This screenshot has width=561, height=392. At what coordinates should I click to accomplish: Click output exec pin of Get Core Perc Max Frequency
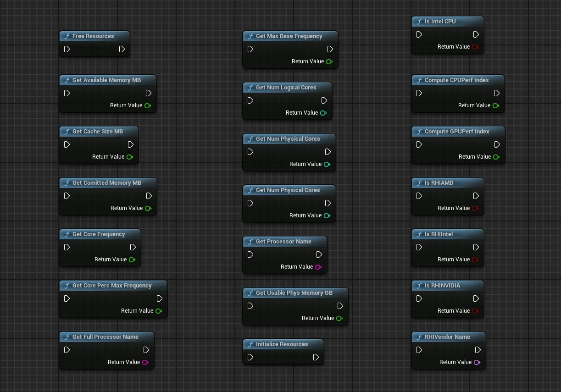coord(160,298)
